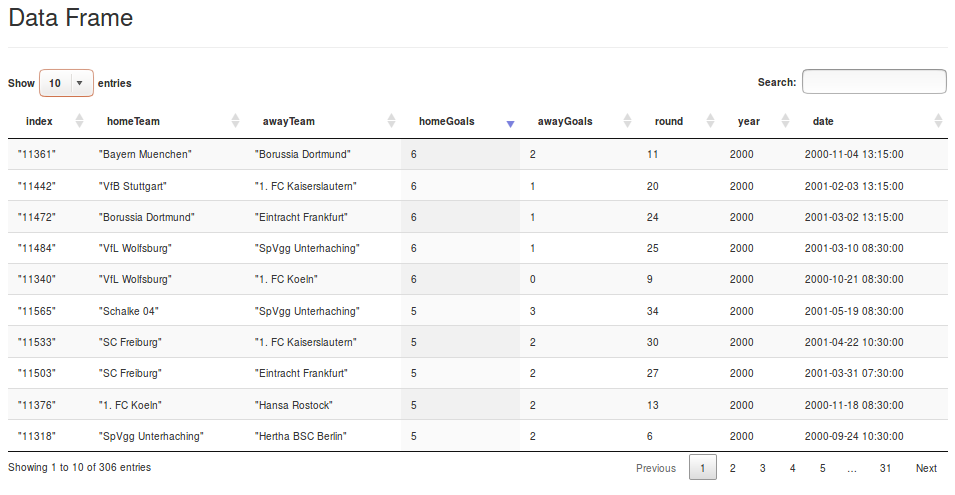Select the "Bayern Muenchen" home team cell
This screenshot has width=955, height=495.
pos(145,154)
